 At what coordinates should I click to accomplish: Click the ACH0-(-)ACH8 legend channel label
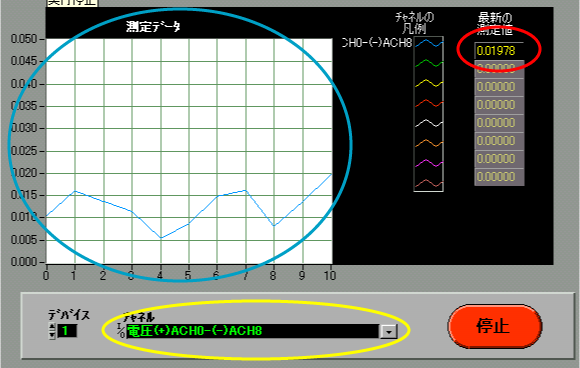pos(377,43)
